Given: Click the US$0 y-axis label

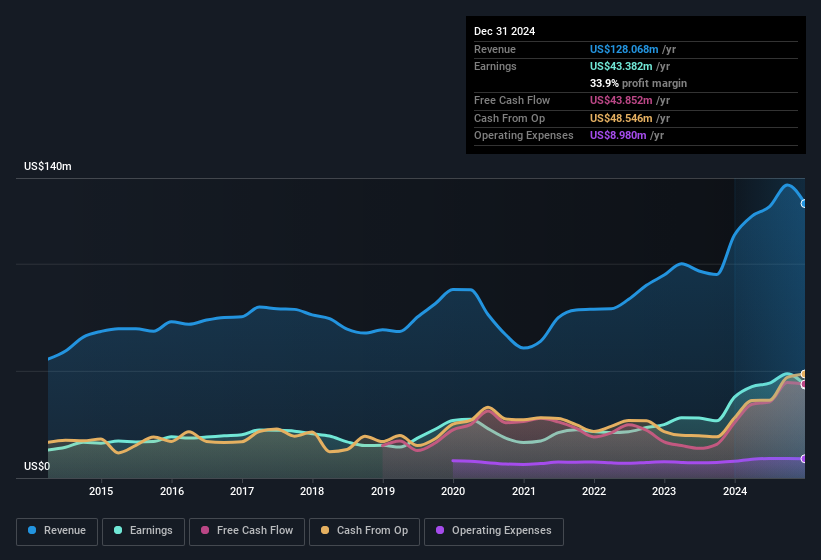Looking at the screenshot, I should click(37, 466).
